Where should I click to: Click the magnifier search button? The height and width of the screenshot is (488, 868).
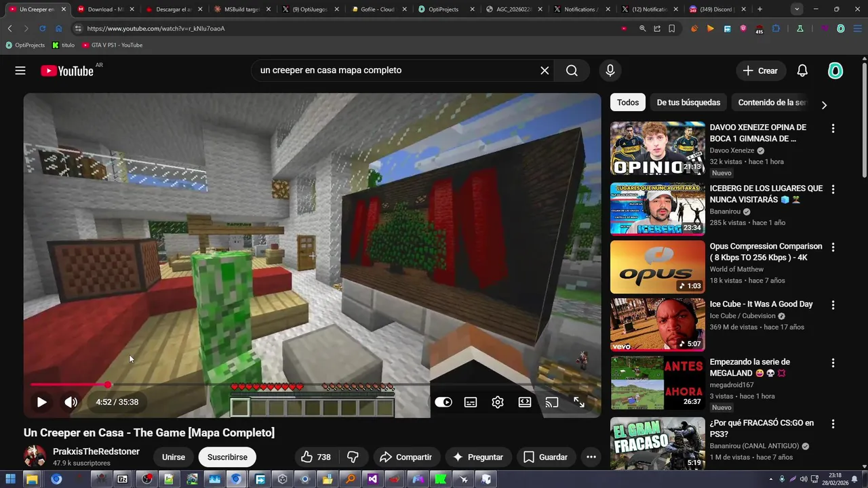tap(572, 70)
